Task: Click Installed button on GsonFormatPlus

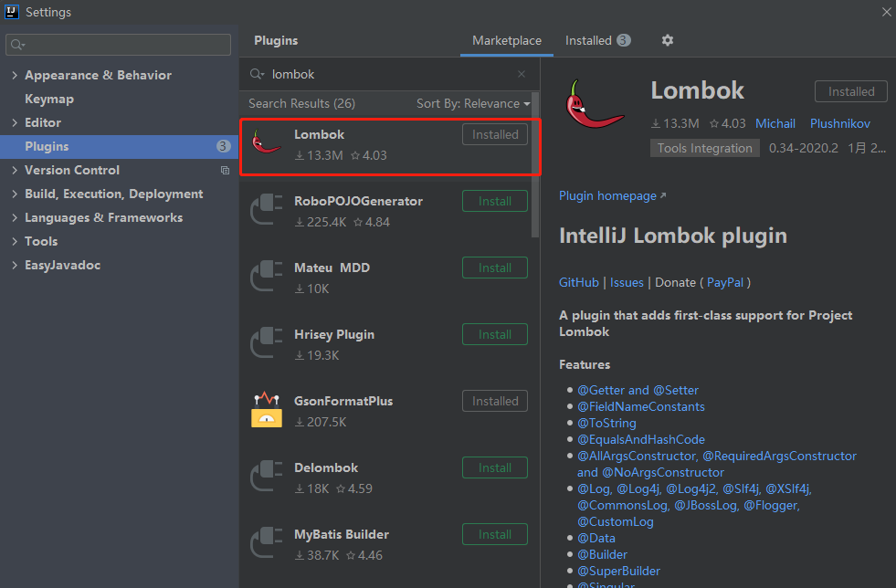Action: coord(494,401)
